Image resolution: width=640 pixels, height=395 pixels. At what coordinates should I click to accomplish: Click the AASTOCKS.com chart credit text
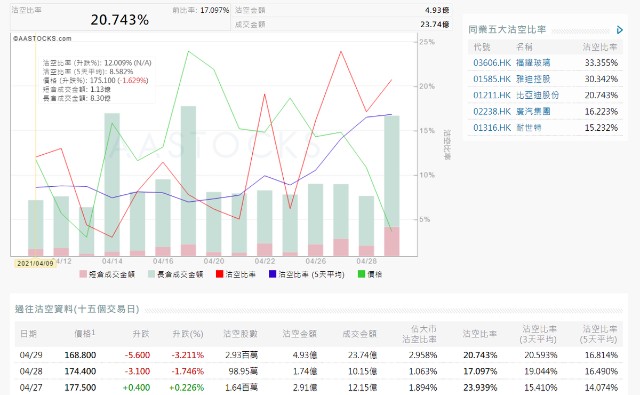pyautogui.click(x=42, y=39)
